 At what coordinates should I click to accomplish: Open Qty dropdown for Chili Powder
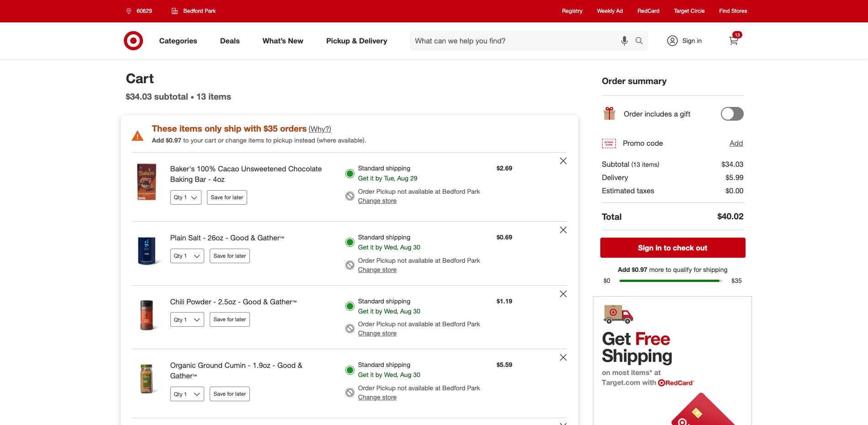(187, 320)
